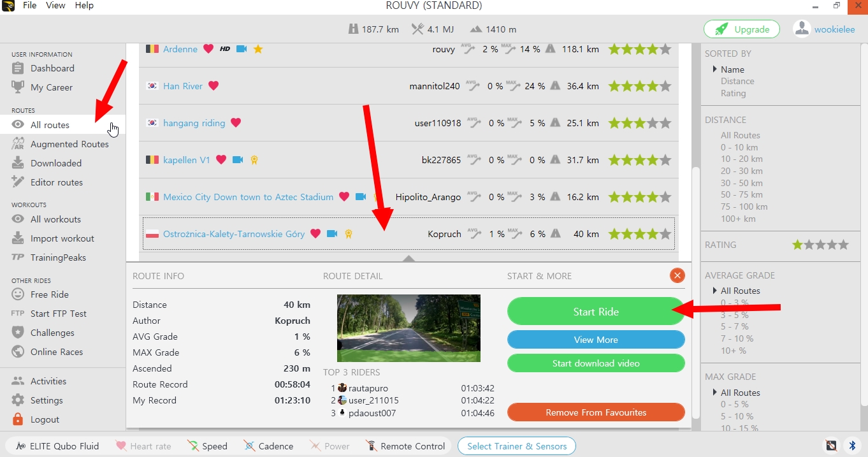This screenshot has height=457, width=868.
Task: Click the Start FTP Test icon
Action: (18, 314)
